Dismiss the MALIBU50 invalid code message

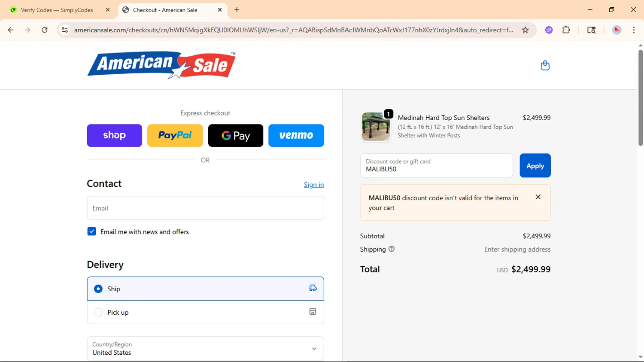[538, 197]
